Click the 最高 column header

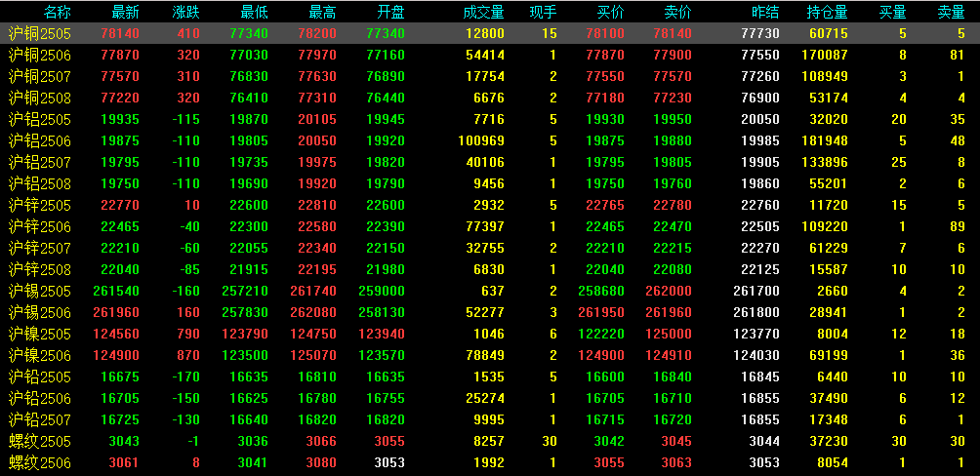322,12
